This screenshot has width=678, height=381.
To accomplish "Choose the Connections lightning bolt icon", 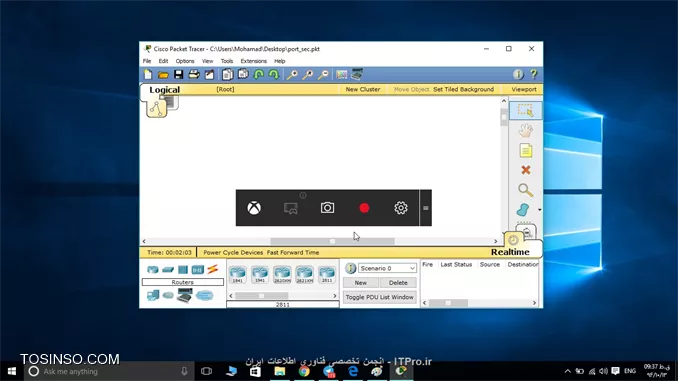I will click(212, 269).
